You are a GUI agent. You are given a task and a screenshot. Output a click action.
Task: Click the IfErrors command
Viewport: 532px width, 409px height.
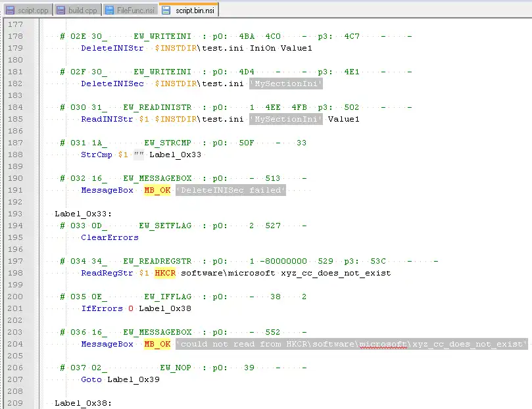[x=102, y=308]
